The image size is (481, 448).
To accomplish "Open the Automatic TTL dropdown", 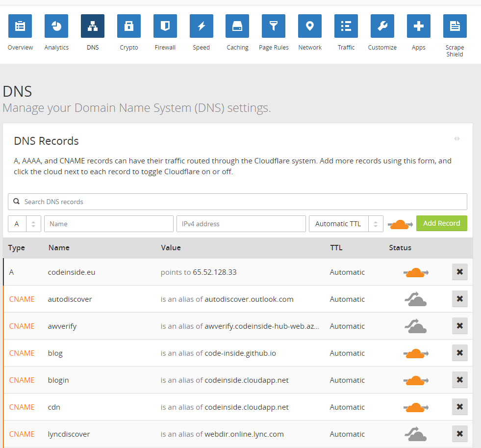I will [346, 224].
